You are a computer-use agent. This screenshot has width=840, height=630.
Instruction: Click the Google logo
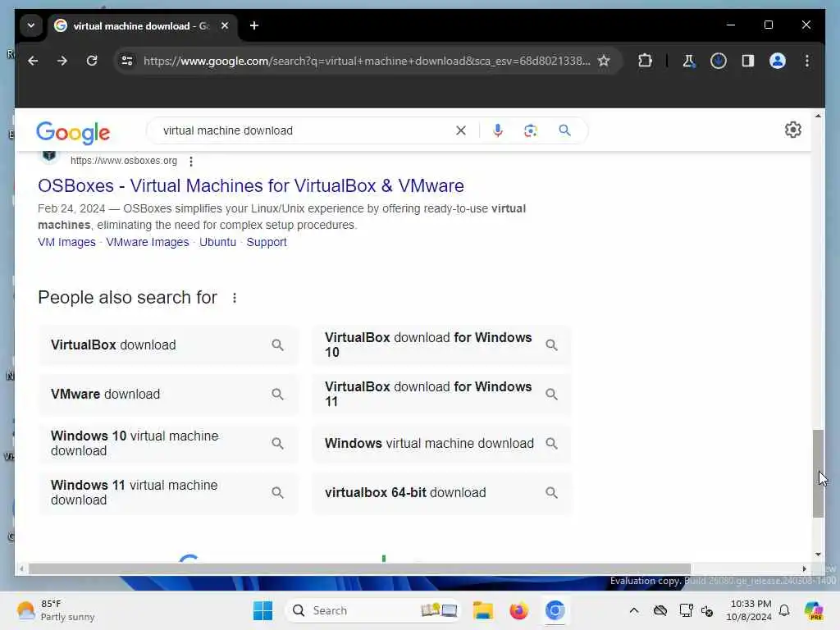pyautogui.click(x=73, y=132)
